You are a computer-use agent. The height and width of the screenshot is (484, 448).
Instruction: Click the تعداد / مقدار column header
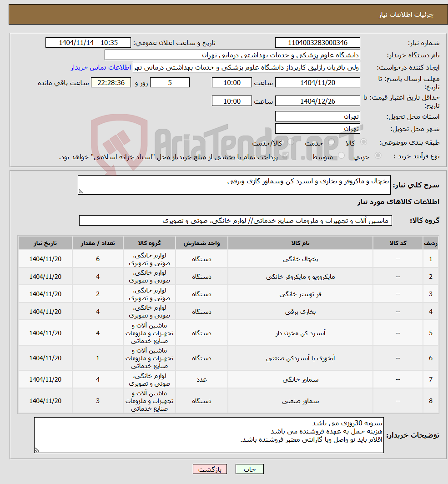[98, 243]
